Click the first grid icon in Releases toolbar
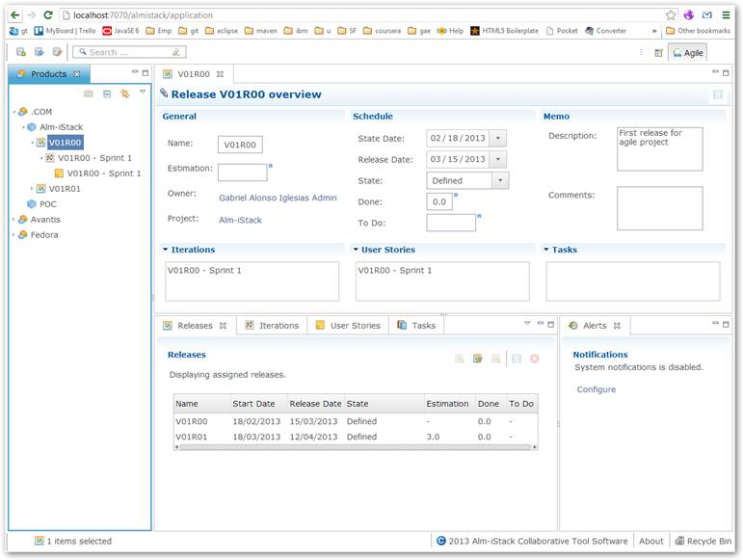Screen dimensions: 743x560 pos(459,359)
